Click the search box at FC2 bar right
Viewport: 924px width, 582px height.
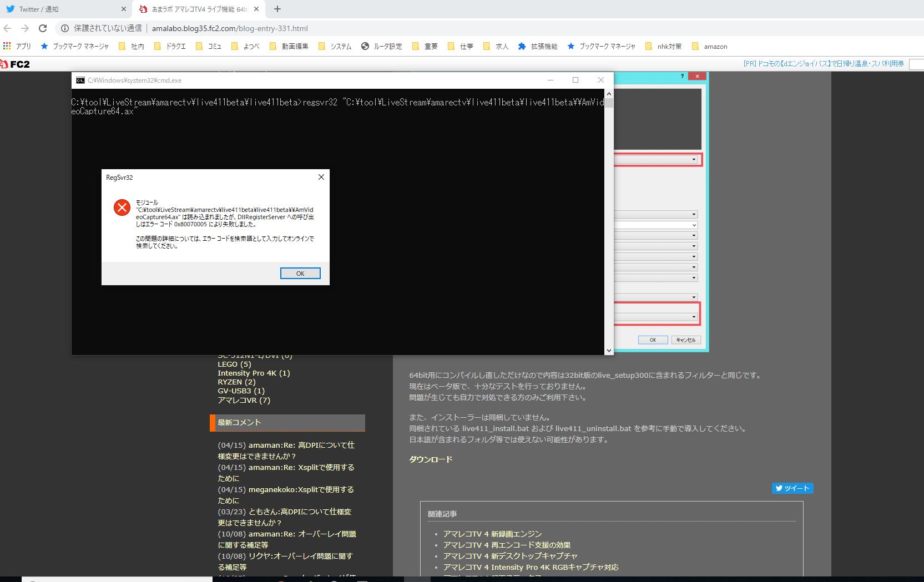tap(916, 64)
